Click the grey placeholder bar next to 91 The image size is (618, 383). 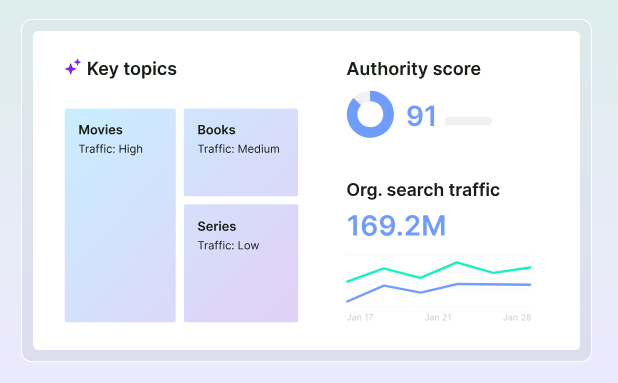(x=468, y=121)
